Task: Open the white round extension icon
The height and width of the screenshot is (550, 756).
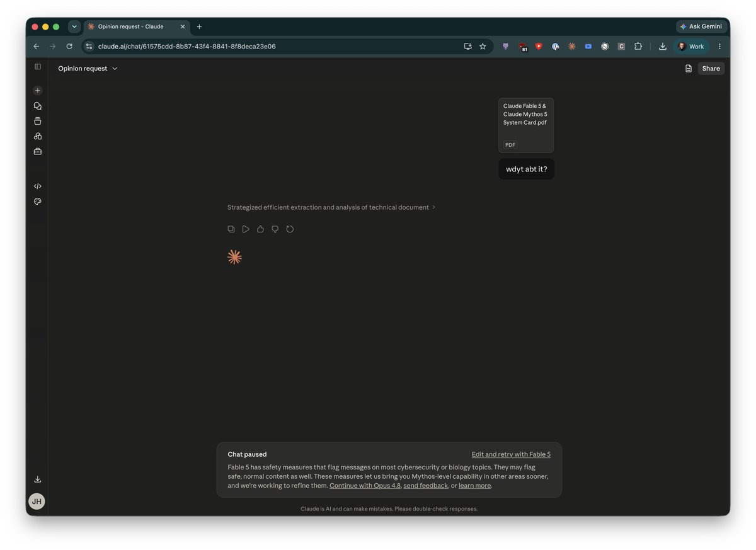Action: (x=605, y=47)
